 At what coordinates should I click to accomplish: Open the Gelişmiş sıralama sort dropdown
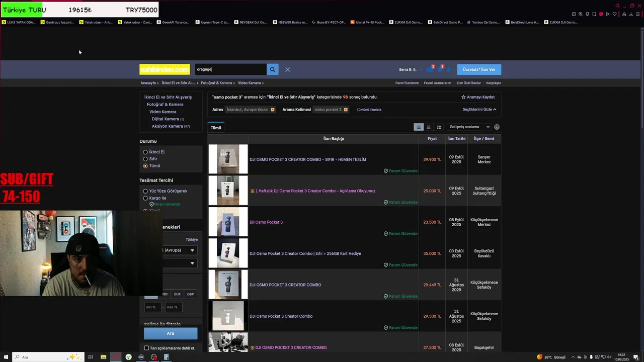click(469, 127)
